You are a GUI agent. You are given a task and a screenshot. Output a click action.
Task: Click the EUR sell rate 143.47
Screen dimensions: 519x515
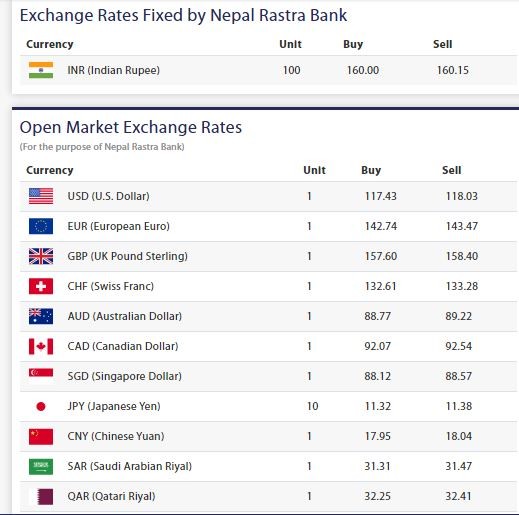point(462,226)
